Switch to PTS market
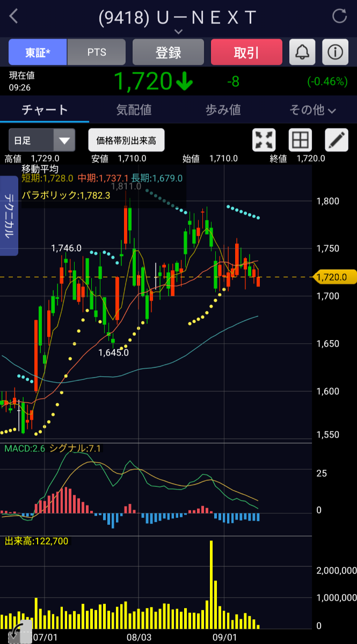This screenshot has width=357, height=644. pos(97,52)
